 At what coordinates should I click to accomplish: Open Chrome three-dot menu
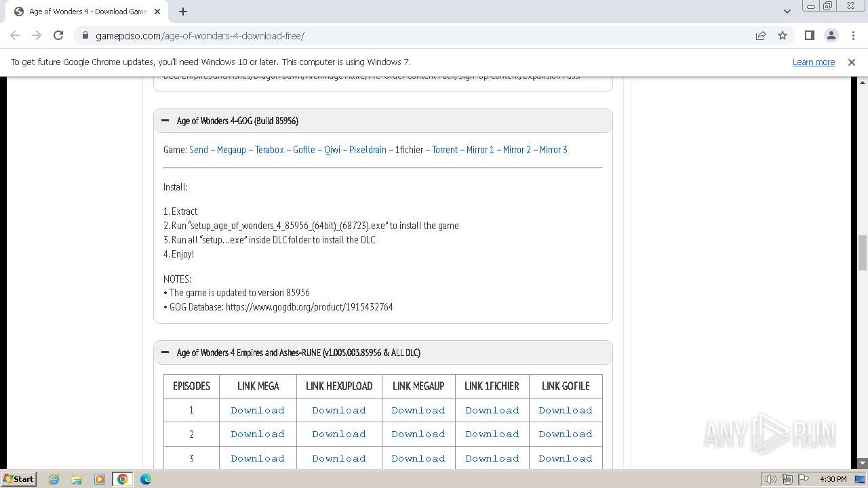[x=852, y=35]
